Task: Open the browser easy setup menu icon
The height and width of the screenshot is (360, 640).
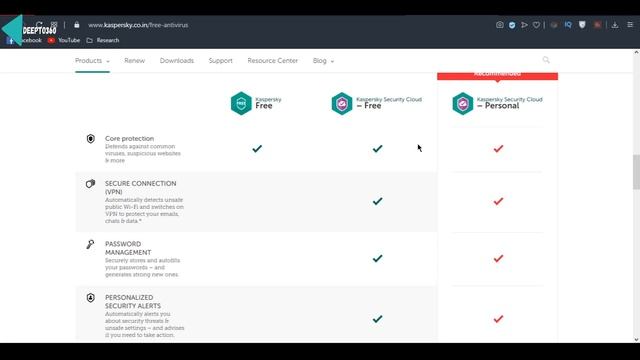Action: pos(630,25)
